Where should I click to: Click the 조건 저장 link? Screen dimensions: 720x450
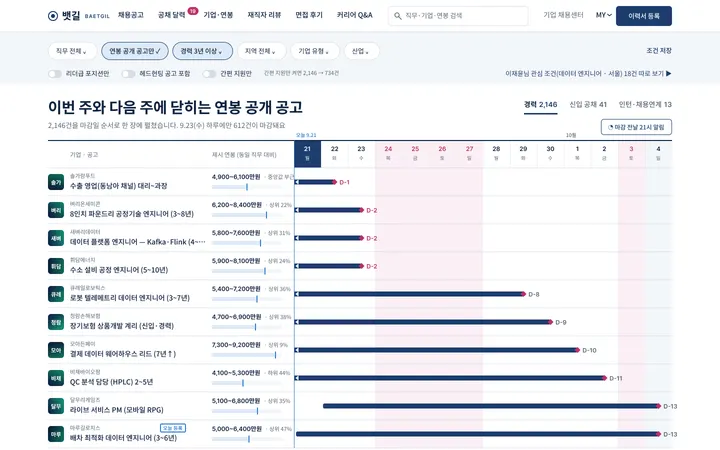[x=659, y=51]
